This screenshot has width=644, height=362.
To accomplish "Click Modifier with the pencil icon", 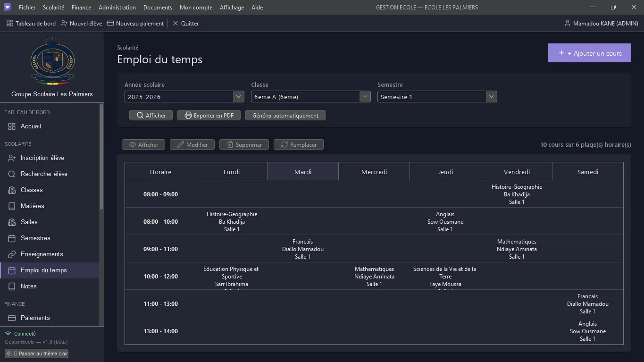I will pyautogui.click(x=192, y=144).
